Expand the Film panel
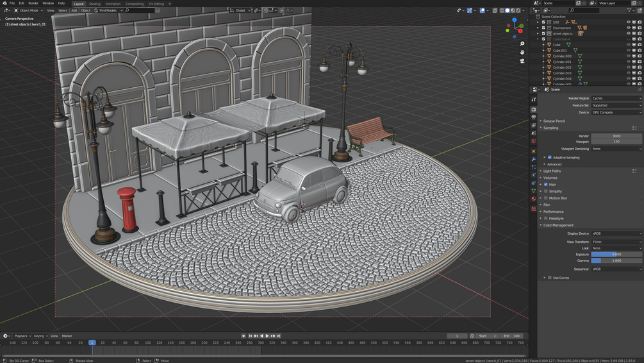 [x=546, y=205]
